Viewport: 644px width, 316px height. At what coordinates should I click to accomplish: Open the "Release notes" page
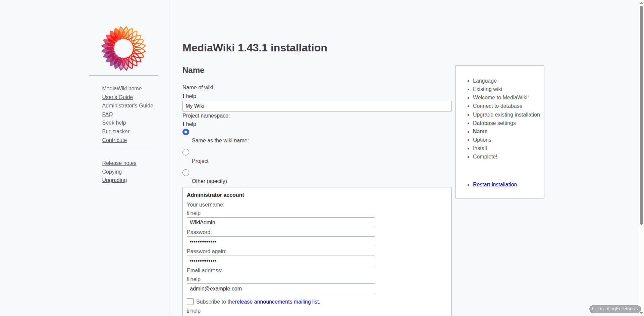tap(119, 163)
